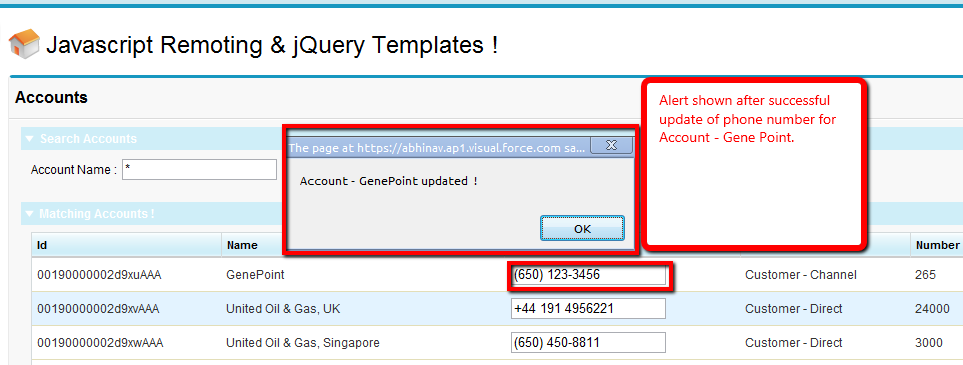Click the 'Account - GenePoint updated !' message

(388, 182)
